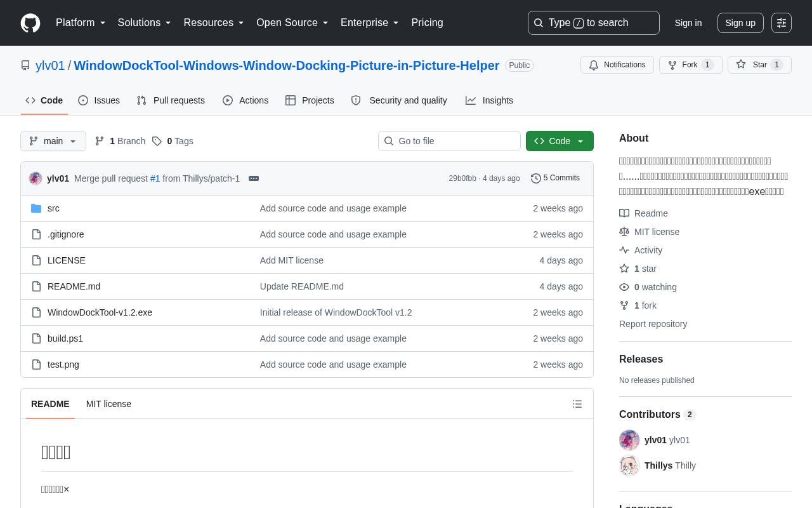Focus the 'Type / to search' box
Viewport: 812px width, 508px height.
594,23
